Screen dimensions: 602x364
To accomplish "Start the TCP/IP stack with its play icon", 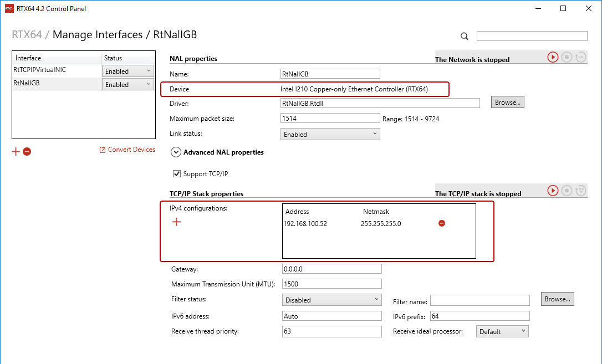I will [553, 191].
